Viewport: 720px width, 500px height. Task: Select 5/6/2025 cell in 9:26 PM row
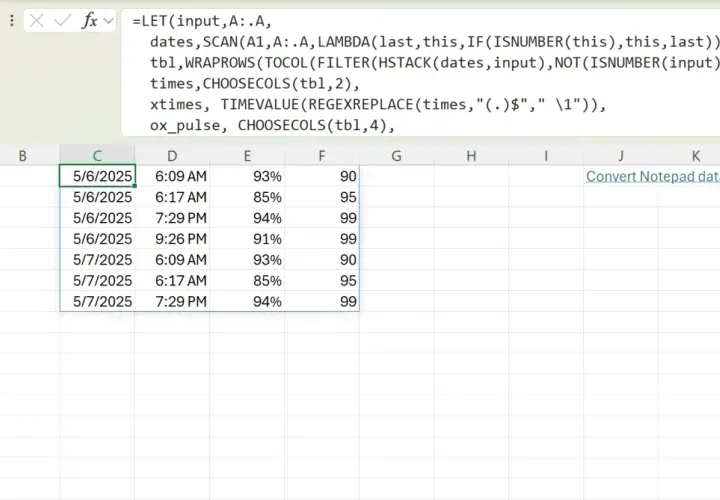(x=97, y=239)
